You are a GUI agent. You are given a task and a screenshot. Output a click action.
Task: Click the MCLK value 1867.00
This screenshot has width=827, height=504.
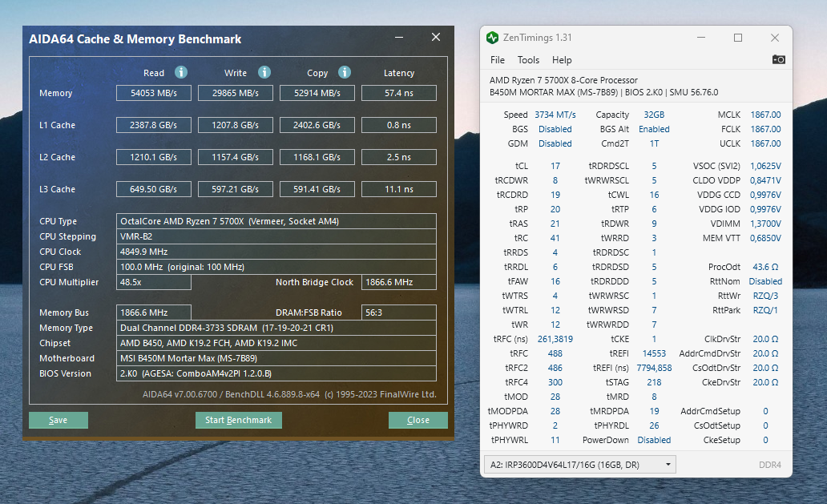point(765,115)
